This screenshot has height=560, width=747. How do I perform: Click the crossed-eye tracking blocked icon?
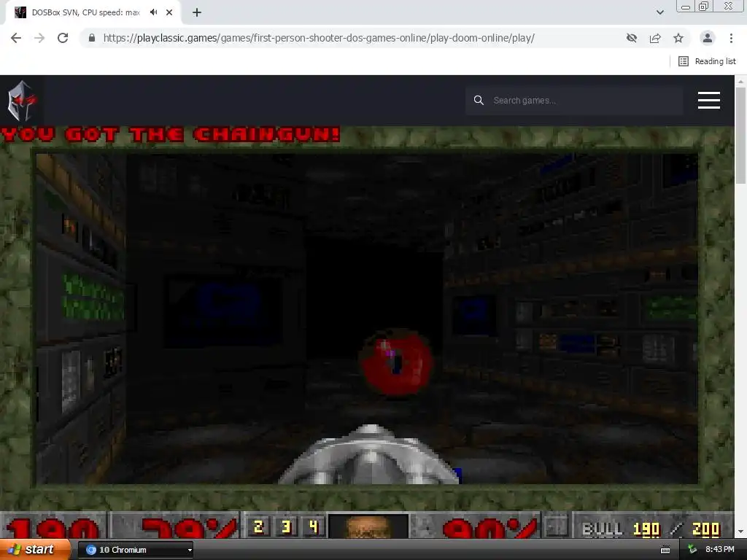632,38
